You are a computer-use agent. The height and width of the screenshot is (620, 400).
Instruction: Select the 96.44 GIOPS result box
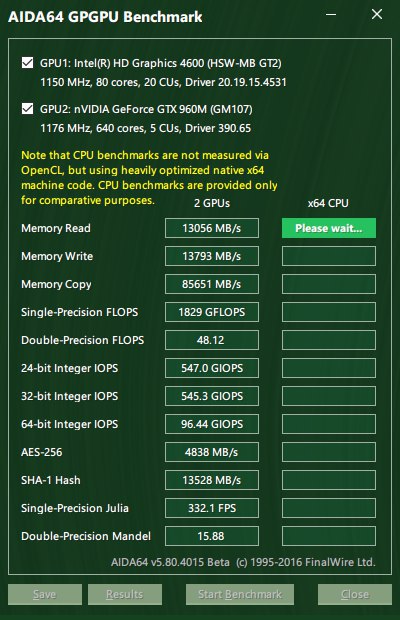(x=212, y=424)
